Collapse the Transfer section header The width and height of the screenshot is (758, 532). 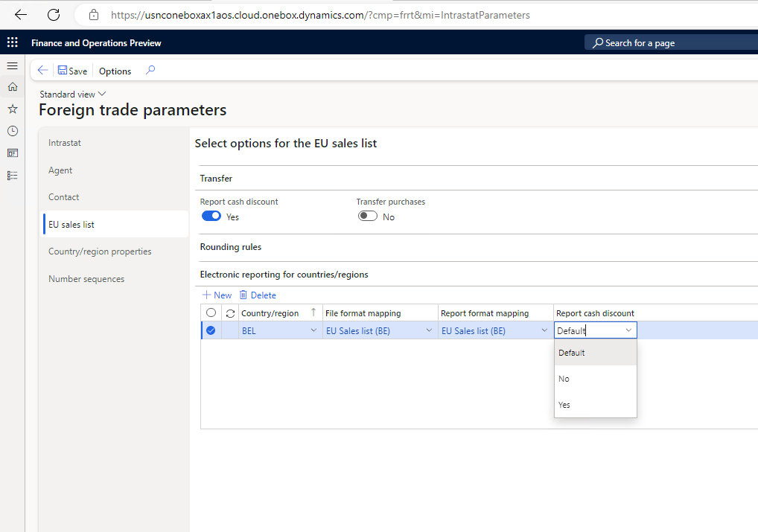(x=216, y=179)
